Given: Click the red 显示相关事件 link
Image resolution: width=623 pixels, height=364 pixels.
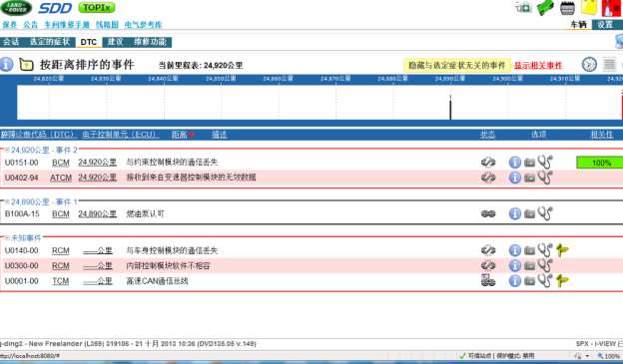Looking at the screenshot, I should pyautogui.click(x=538, y=66).
